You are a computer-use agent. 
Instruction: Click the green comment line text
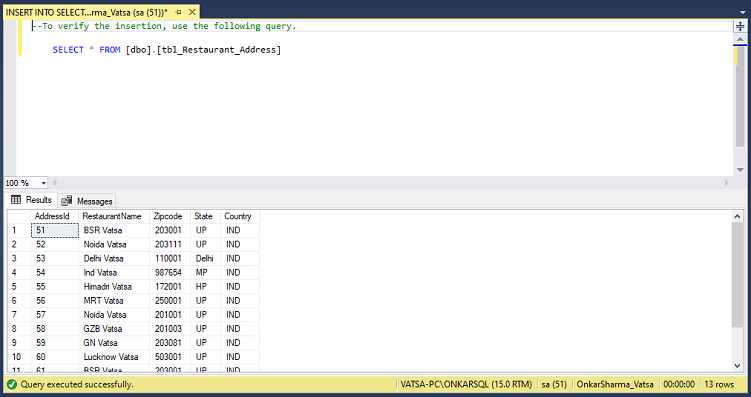[165, 26]
